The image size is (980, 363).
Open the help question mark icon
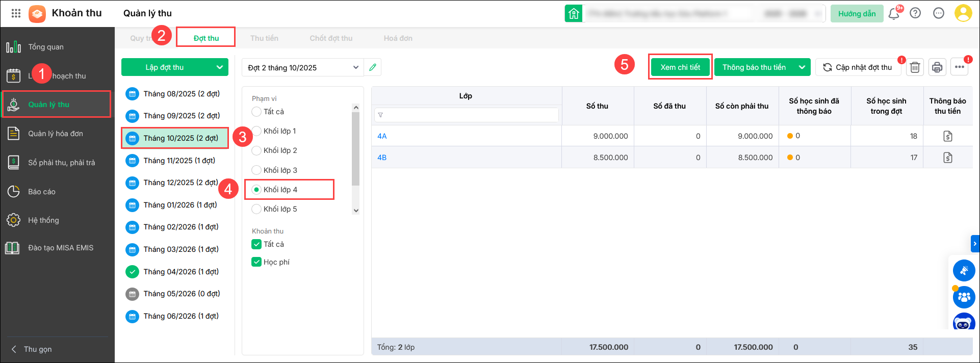click(x=915, y=13)
